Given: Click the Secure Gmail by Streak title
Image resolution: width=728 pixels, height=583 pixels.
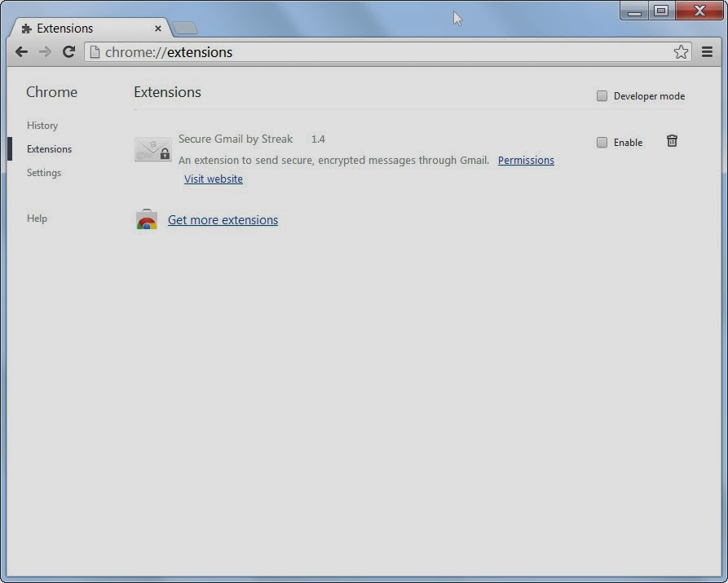Looking at the screenshot, I should (236, 139).
